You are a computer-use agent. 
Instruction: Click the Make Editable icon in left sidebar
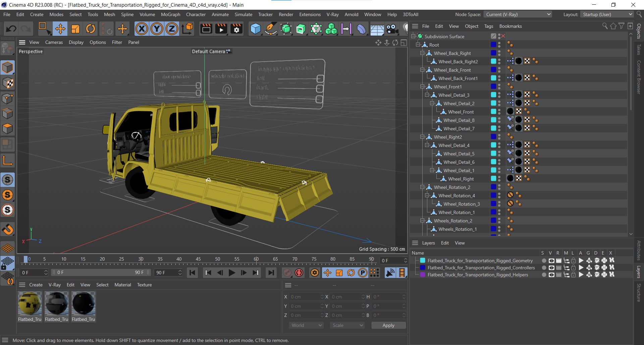[x=7, y=49]
